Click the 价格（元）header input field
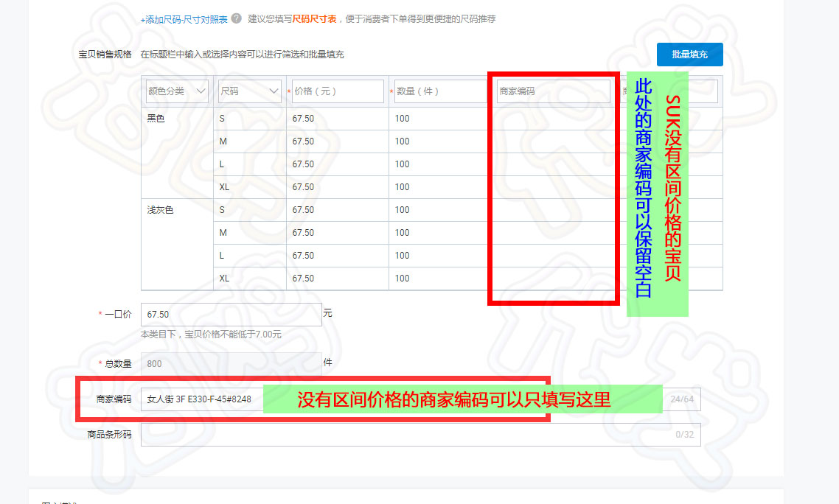The height and width of the screenshot is (504, 839). [337, 91]
